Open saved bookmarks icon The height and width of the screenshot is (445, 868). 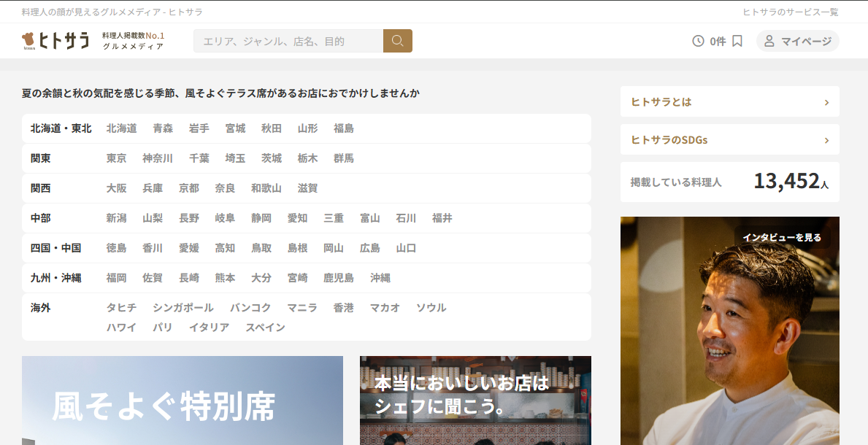pyautogui.click(x=737, y=41)
